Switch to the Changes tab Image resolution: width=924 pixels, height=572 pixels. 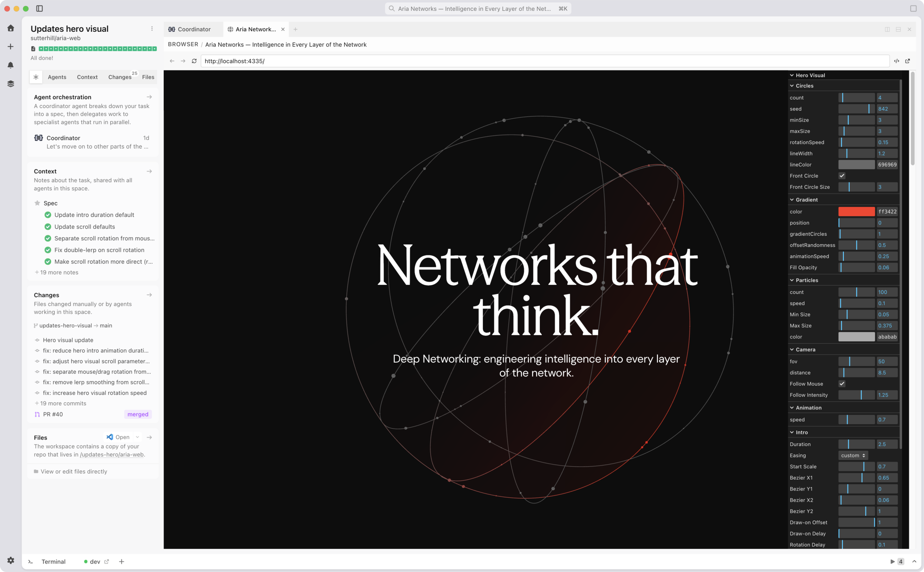point(120,77)
